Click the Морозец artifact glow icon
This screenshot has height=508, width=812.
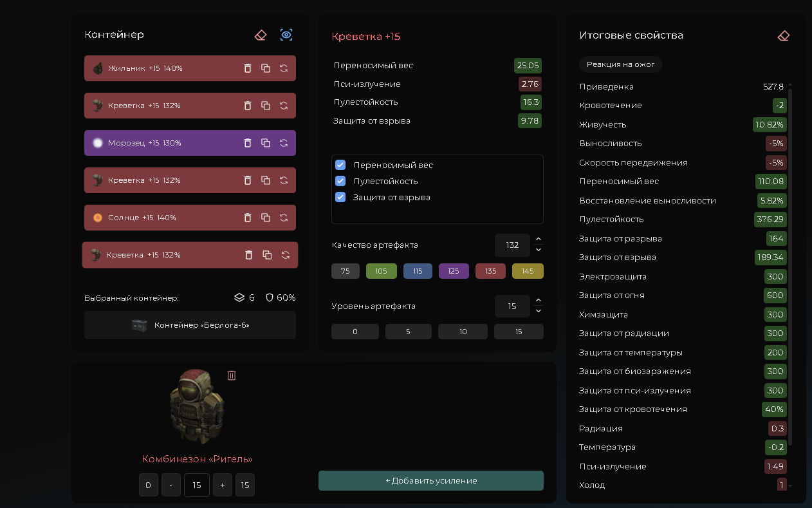coord(98,143)
